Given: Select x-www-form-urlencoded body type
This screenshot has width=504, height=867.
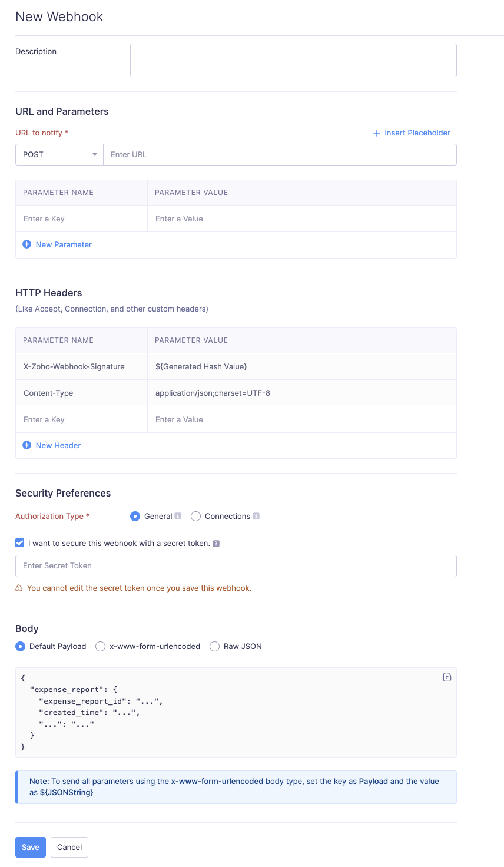Looking at the screenshot, I should (x=101, y=647).
